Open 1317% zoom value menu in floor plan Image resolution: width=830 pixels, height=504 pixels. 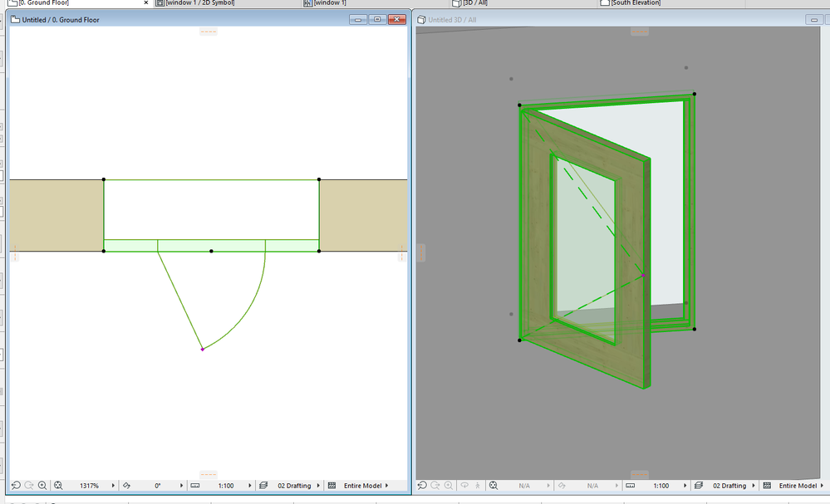click(113, 486)
